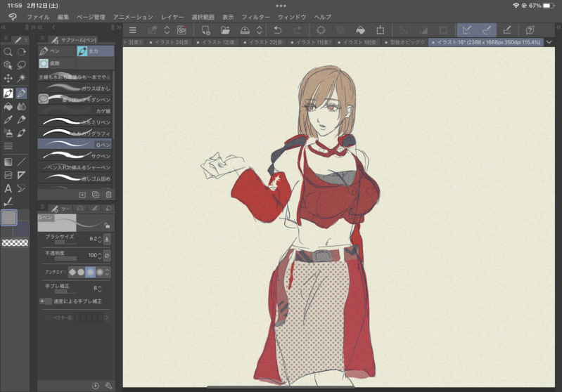Select the Gペン brush in sub tool list
The height and width of the screenshot is (392, 562).
[x=75, y=144]
